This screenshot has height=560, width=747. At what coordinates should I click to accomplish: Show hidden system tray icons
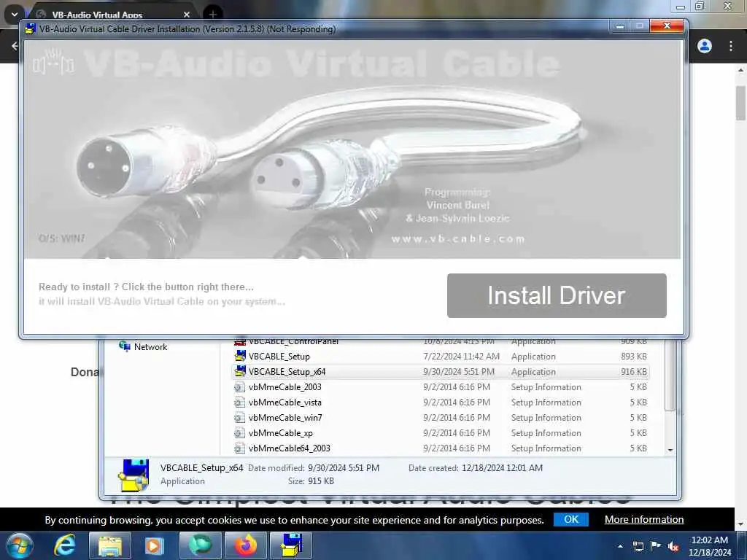tap(620, 546)
